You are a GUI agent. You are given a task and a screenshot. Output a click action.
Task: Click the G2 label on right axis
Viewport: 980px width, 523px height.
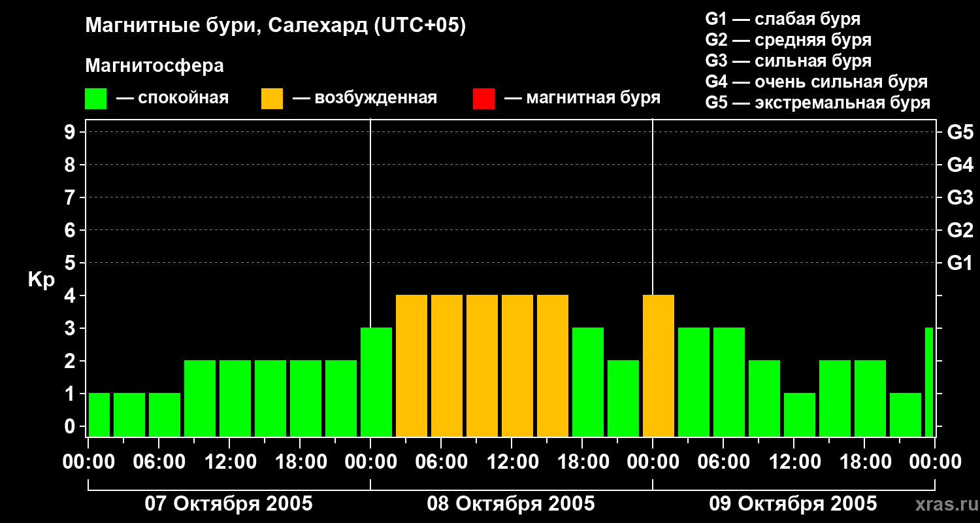(960, 230)
